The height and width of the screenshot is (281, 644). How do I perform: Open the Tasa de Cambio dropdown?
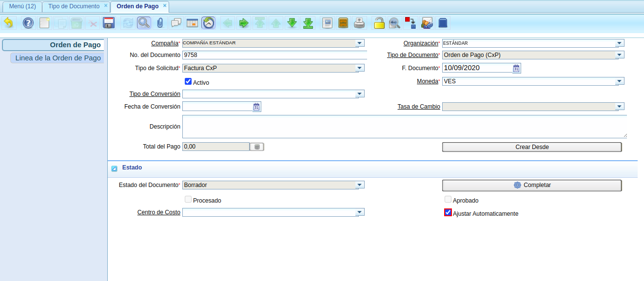pos(620,106)
